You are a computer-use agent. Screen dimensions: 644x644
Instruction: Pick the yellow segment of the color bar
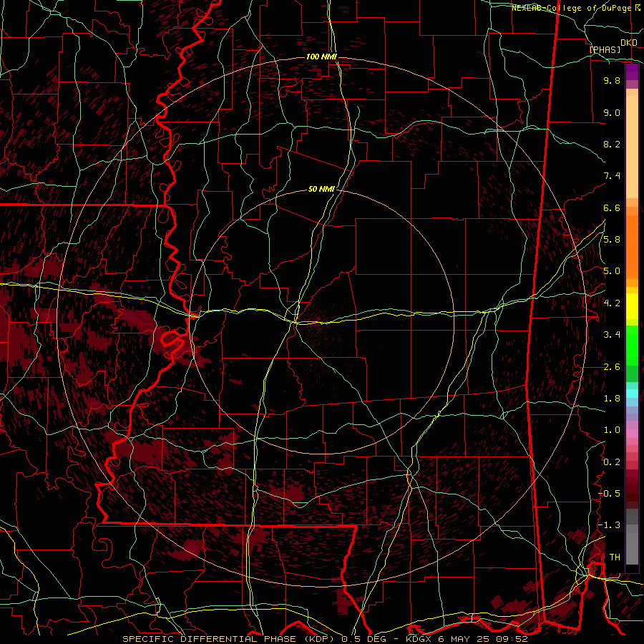point(632,306)
